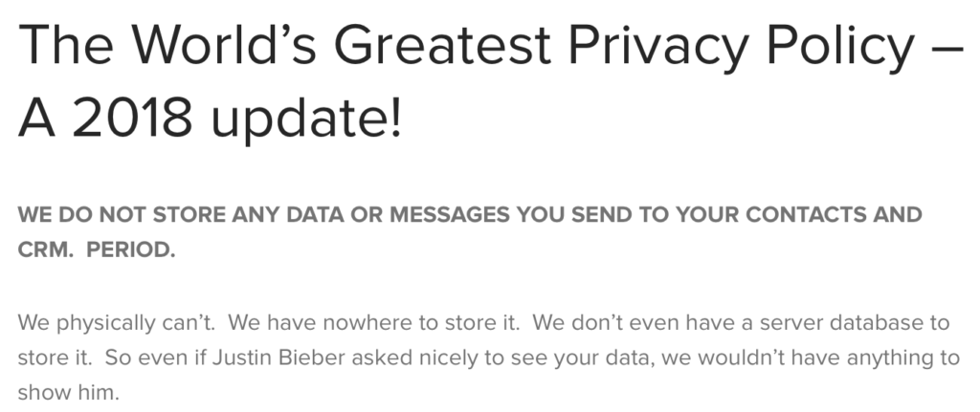The image size is (980, 412).
Task: Click "YOU SEND TO YOUR" in bold text
Action: 628,215
